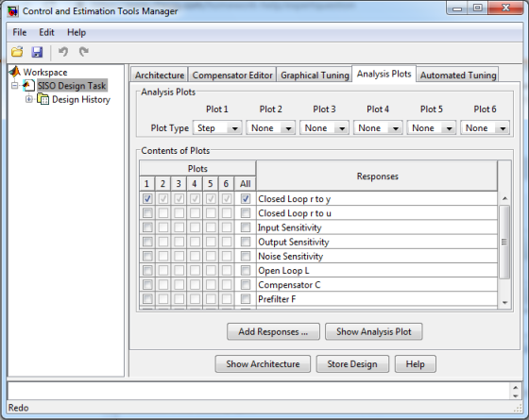Select the SISO Design Task tree item
Image resolution: width=529 pixels, height=420 pixels.
click(x=72, y=86)
